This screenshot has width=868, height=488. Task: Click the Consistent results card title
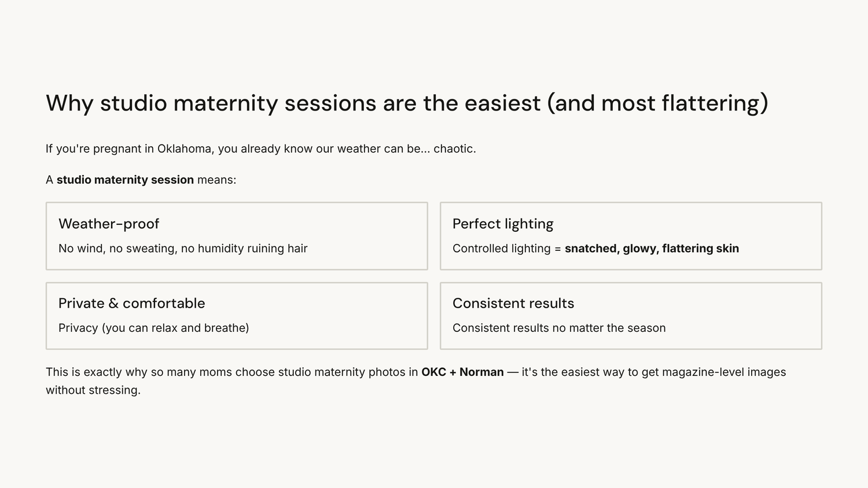click(x=513, y=304)
